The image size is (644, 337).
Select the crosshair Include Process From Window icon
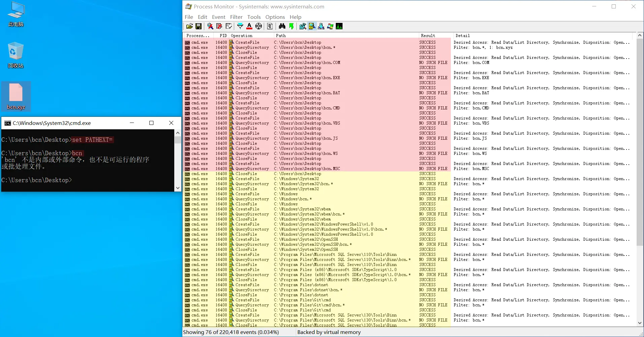click(x=258, y=26)
